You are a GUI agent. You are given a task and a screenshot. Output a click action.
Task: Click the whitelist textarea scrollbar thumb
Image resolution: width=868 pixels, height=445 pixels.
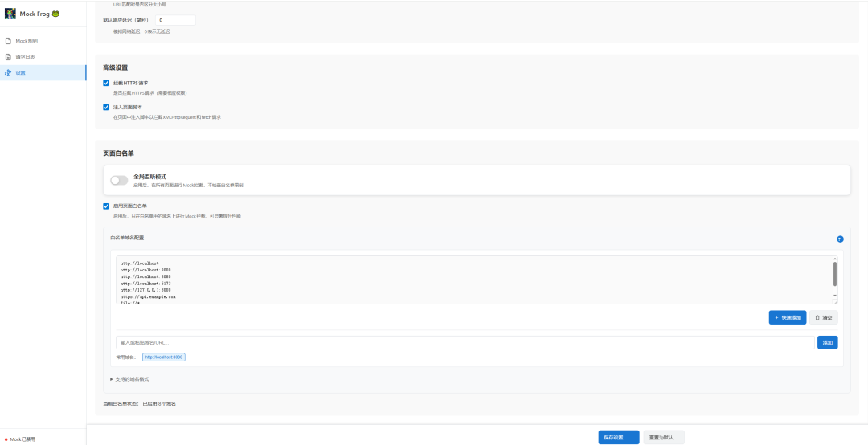click(835, 274)
